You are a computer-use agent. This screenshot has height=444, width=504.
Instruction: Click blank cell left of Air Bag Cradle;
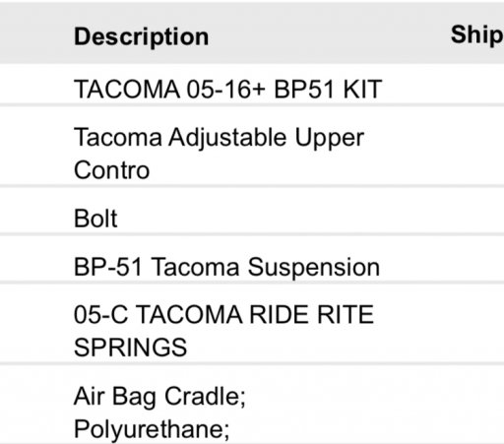tap(32, 405)
